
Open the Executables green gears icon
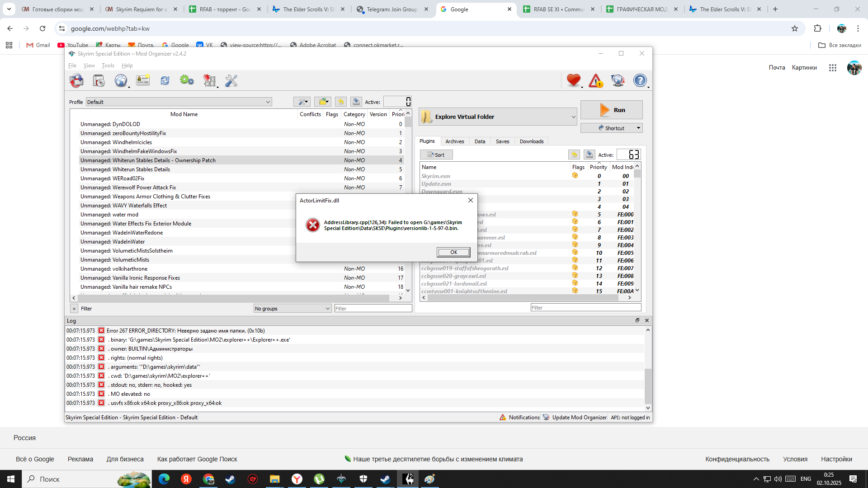pos(187,80)
